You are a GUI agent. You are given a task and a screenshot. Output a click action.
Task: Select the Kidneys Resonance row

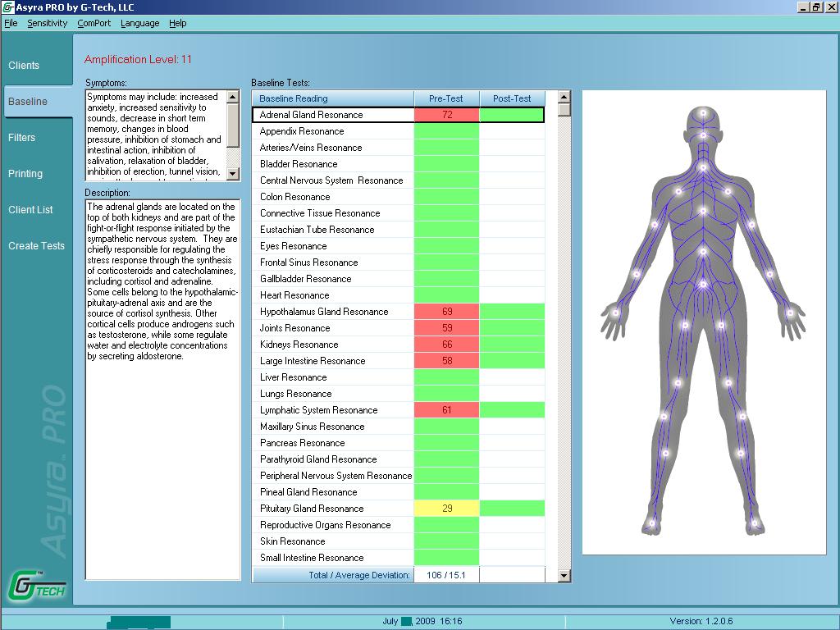299,345
